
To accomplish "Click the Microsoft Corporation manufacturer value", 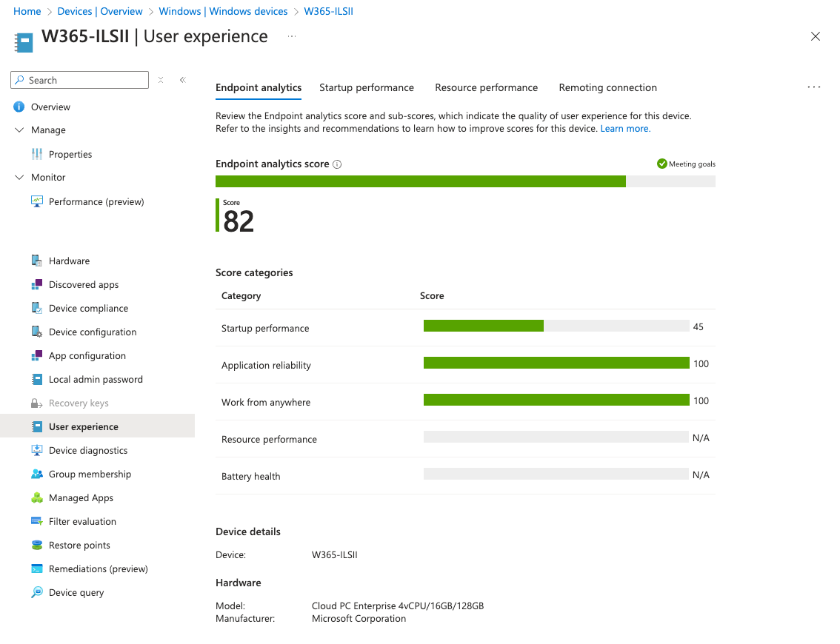I will [359, 618].
